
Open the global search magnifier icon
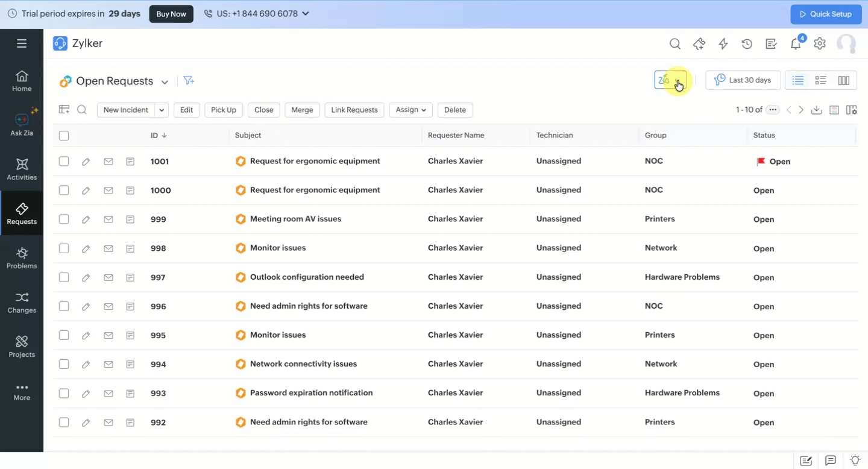[x=675, y=43]
